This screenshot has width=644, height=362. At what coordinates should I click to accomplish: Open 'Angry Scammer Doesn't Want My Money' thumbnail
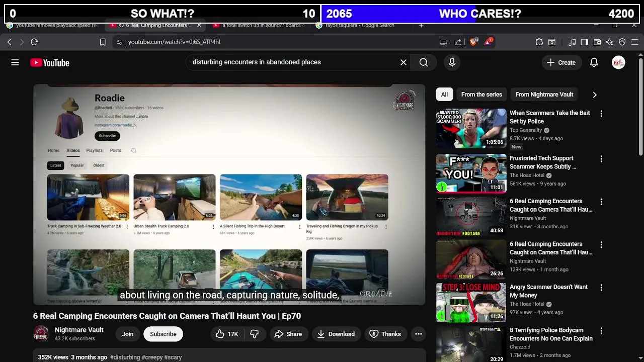coord(471,302)
